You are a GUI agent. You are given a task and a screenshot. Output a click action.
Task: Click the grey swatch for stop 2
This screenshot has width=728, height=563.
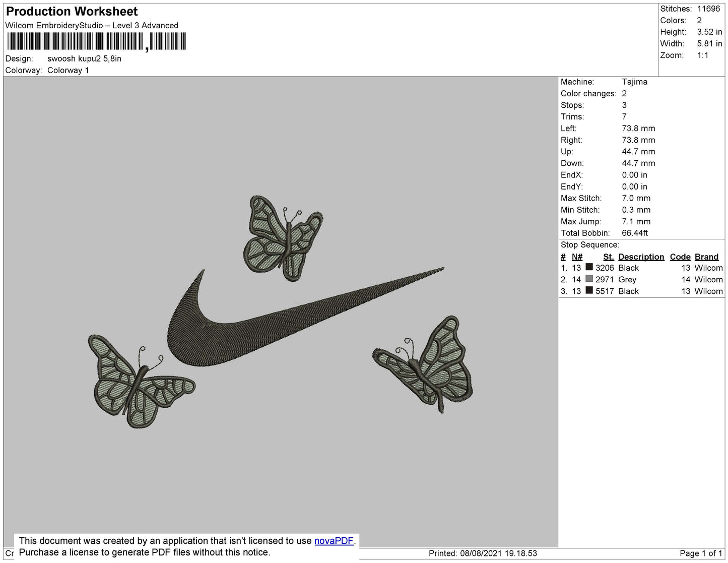[x=589, y=279]
